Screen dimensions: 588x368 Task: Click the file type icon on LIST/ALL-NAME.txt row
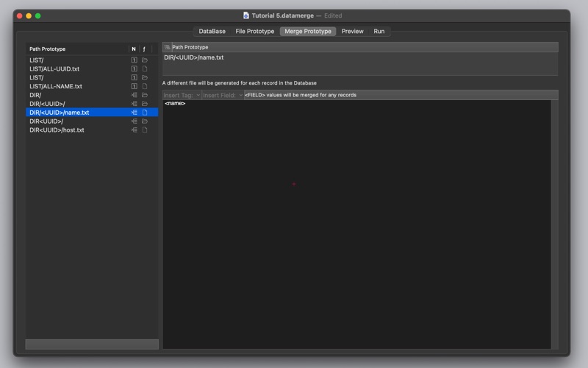[144, 86]
